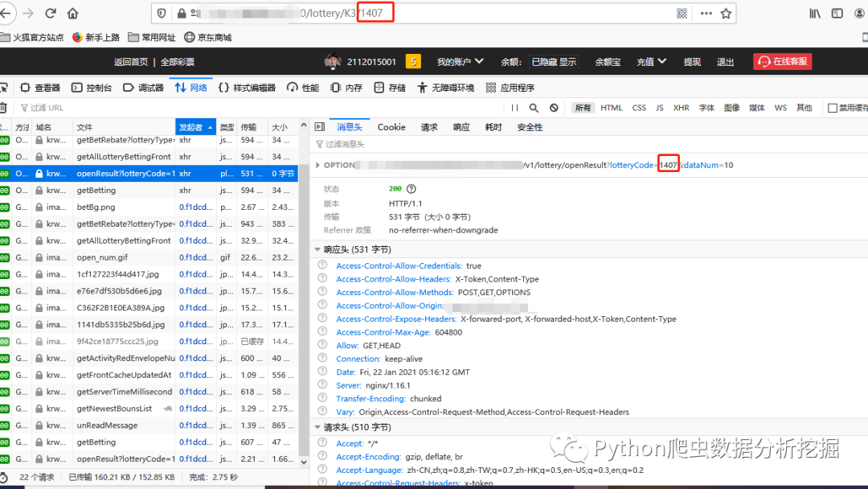Click the help icon beside Access-Control-Allow-Credentials
The image size is (868, 489).
[x=322, y=265]
